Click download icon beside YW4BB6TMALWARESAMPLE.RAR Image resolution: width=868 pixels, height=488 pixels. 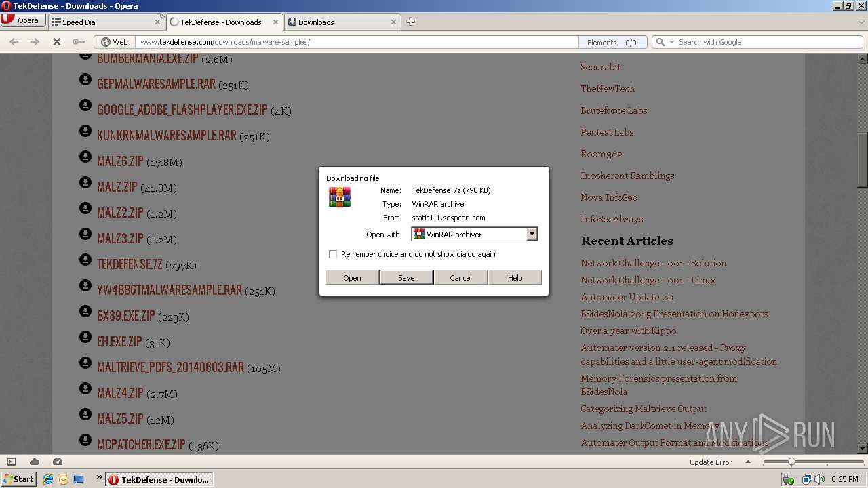85,285
